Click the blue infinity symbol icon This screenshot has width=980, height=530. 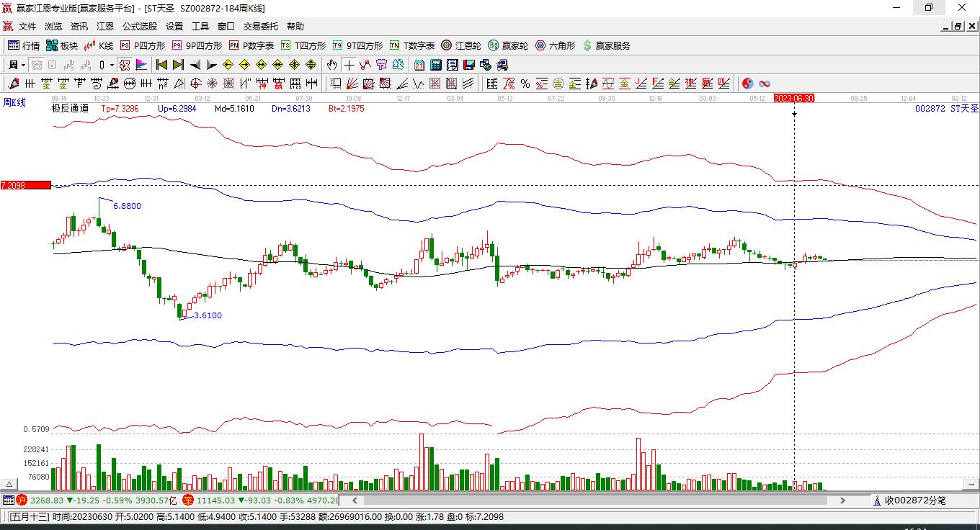(x=765, y=84)
